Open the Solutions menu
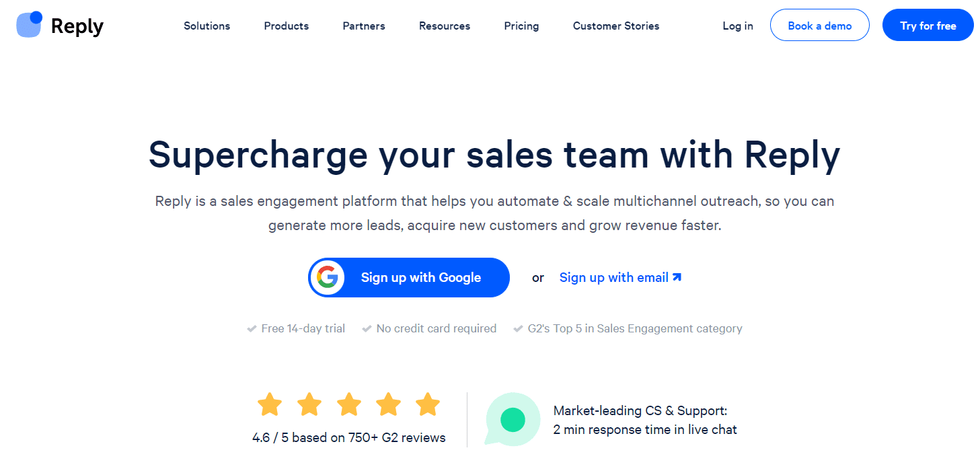The width and height of the screenshot is (980, 473). [x=207, y=26]
